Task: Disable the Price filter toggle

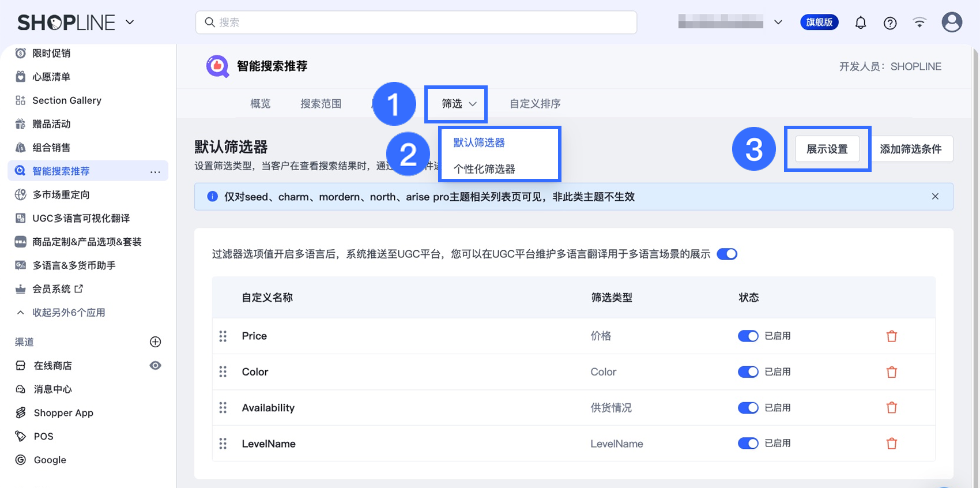Action: pyautogui.click(x=748, y=336)
